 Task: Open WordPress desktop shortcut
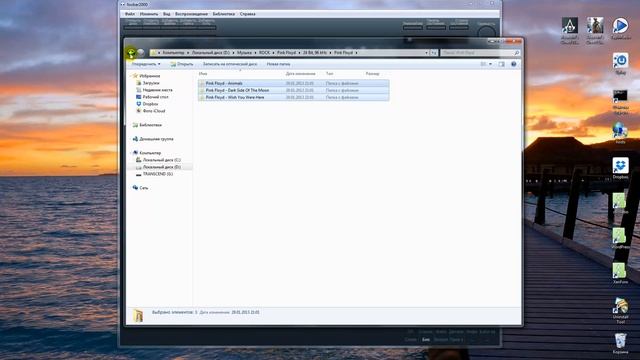coord(620,238)
